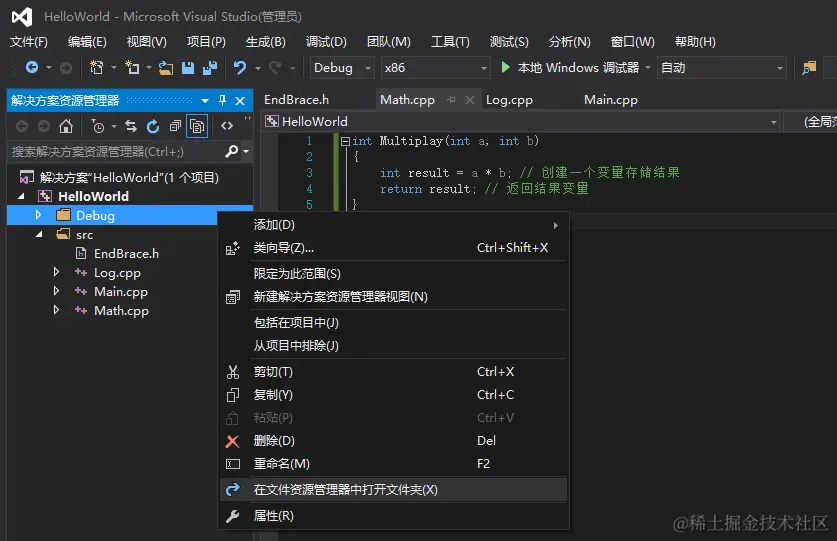Click the Find in Files icon at the toolbar's right end
This screenshot has height=541, width=837.
click(x=809, y=68)
